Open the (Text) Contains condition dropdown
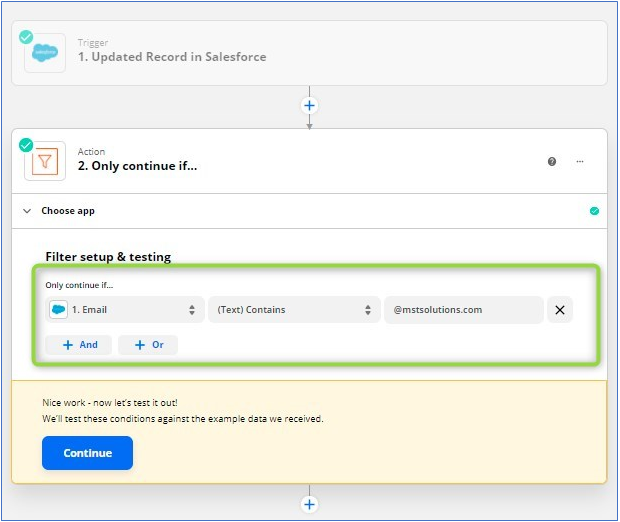Screen dimensions: 620x522 [x=294, y=310]
